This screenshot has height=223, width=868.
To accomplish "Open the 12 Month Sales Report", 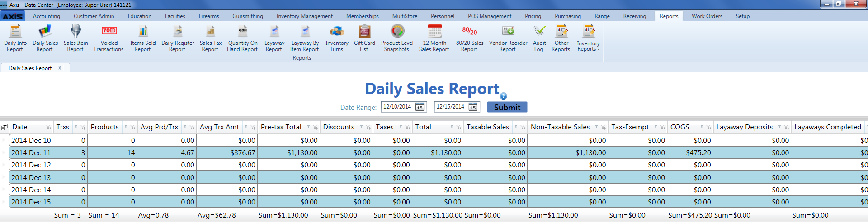I will 434,38.
